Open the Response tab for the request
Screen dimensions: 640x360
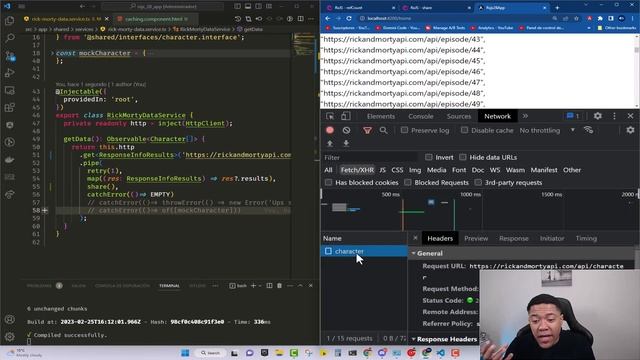coord(513,238)
